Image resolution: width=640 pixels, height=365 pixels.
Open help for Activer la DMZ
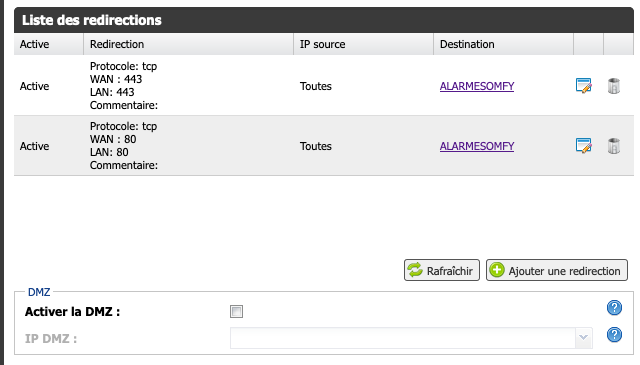click(614, 307)
